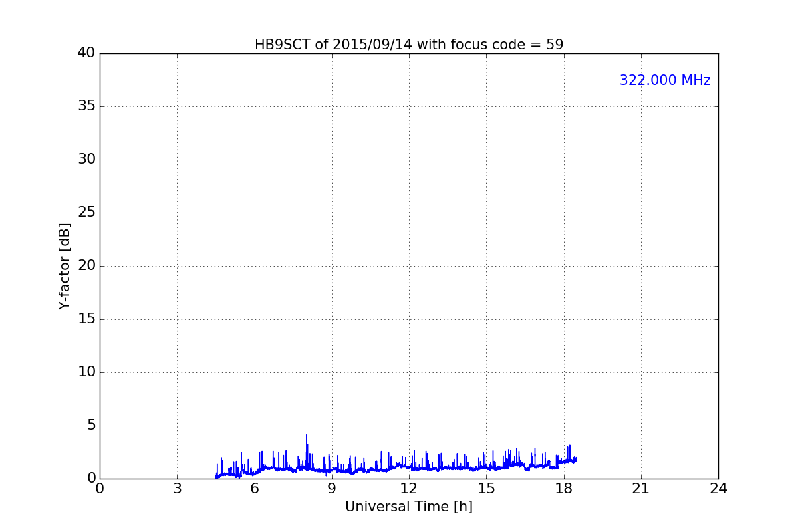Select the blue "322.000 MHz" frequency label
This screenshot has width=798, height=532.
pyautogui.click(x=665, y=80)
